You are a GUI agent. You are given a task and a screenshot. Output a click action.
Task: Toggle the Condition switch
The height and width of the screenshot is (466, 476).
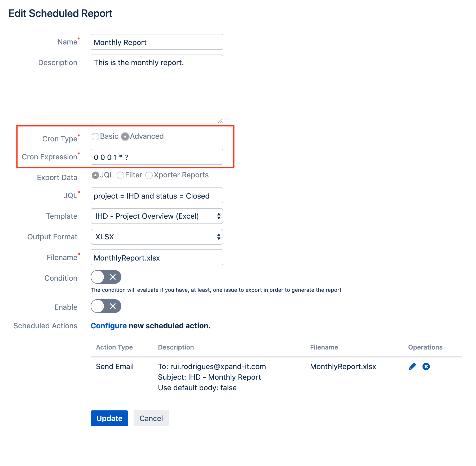click(106, 277)
